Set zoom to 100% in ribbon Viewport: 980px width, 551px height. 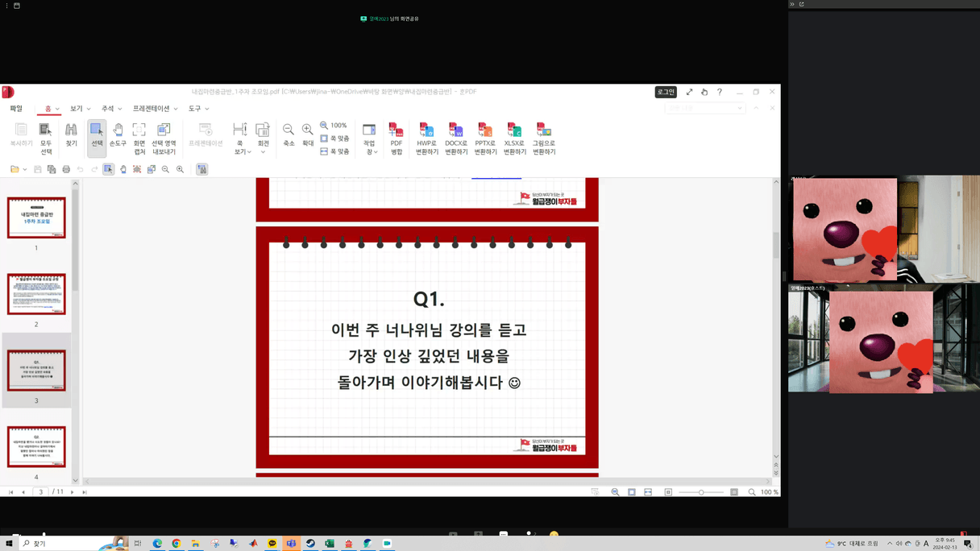point(334,126)
